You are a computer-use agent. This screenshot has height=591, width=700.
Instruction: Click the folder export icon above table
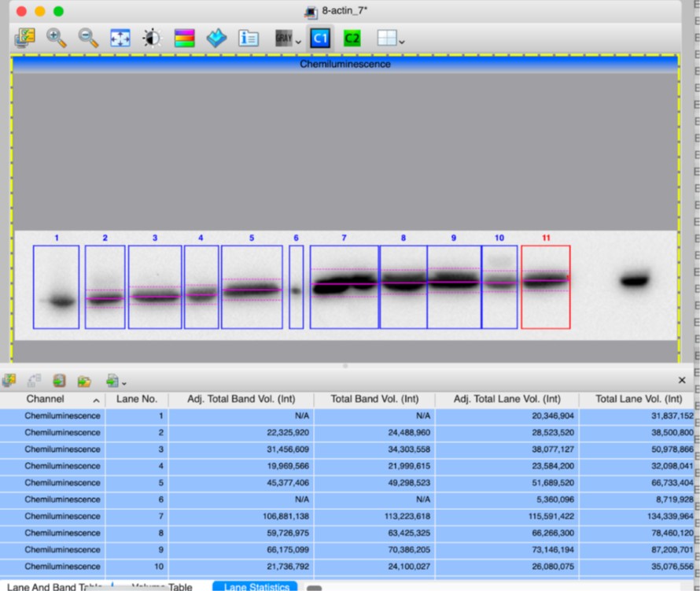(84, 381)
